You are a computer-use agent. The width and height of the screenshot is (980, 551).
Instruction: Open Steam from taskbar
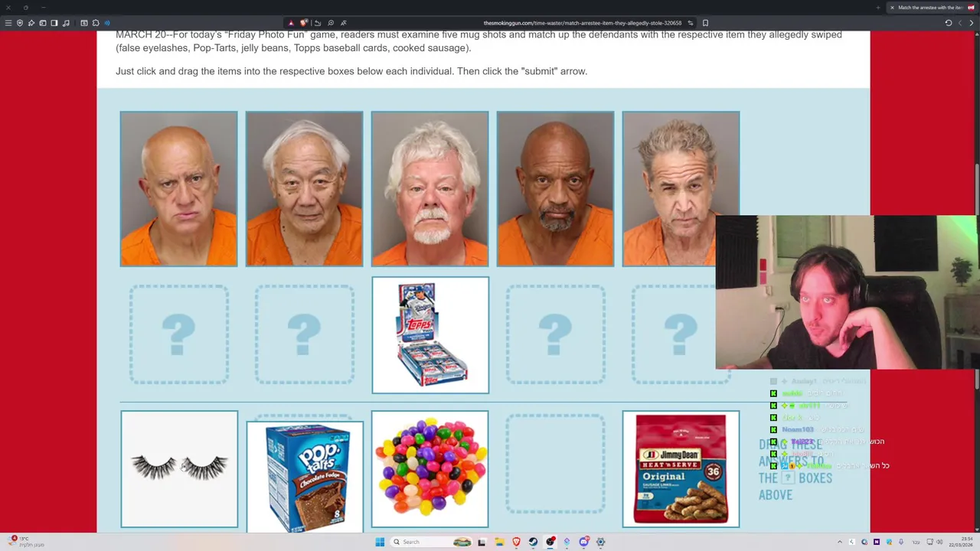pos(533,542)
